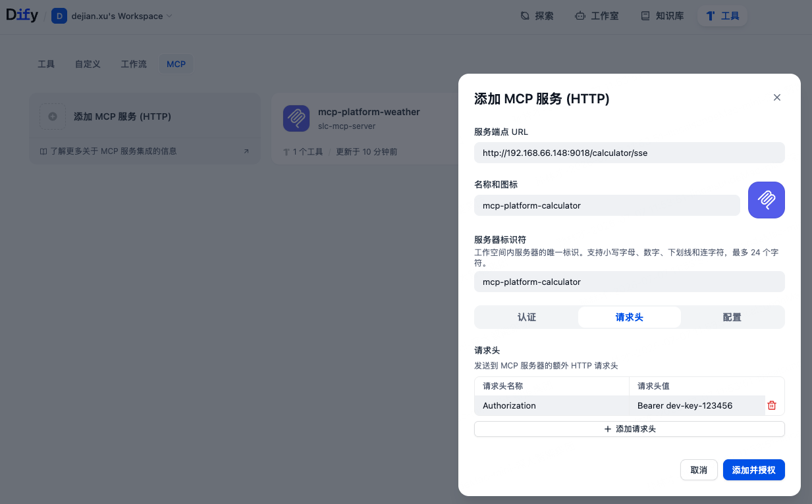
Task: Click the 服务端点 URL input field
Action: click(630, 153)
